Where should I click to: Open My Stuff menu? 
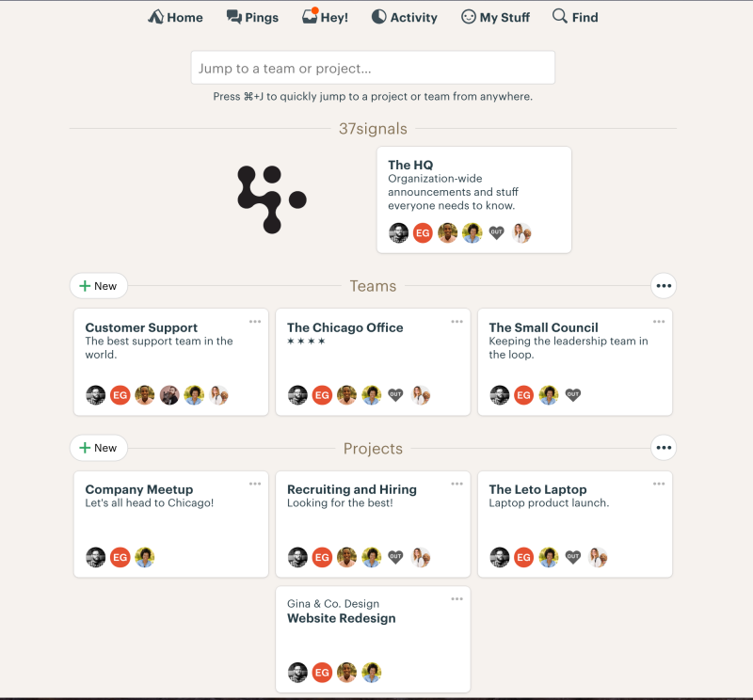[x=496, y=17]
